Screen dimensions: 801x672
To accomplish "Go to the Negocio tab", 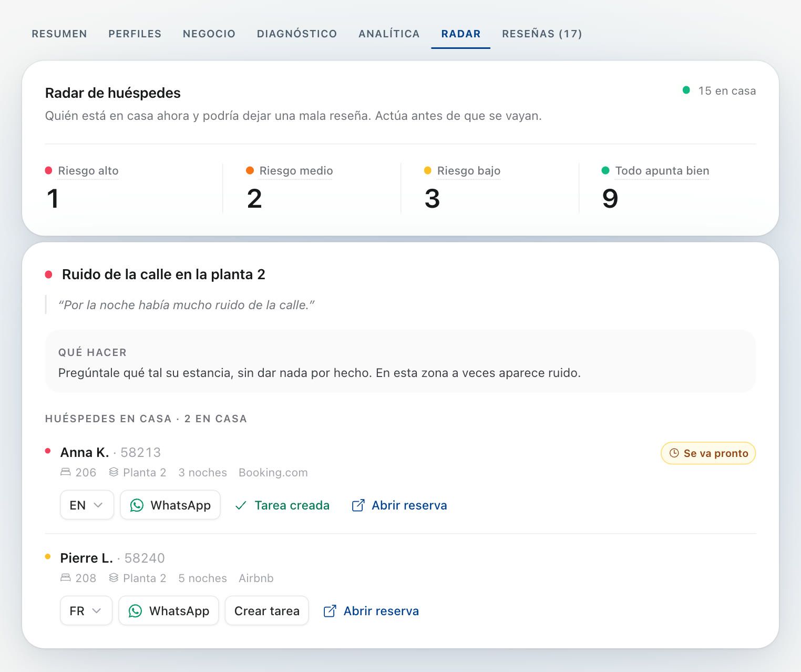I will [x=209, y=34].
